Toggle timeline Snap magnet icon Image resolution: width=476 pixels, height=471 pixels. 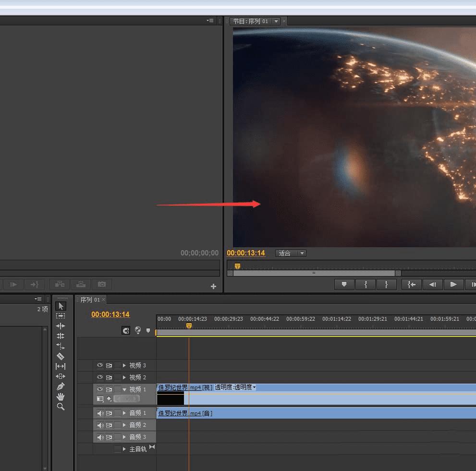pos(126,330)
